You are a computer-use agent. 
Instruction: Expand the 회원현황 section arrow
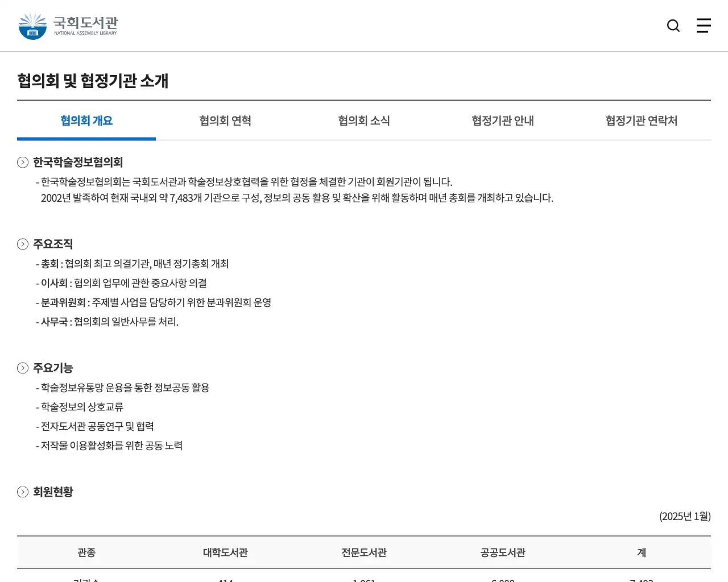tap(23, 492)
